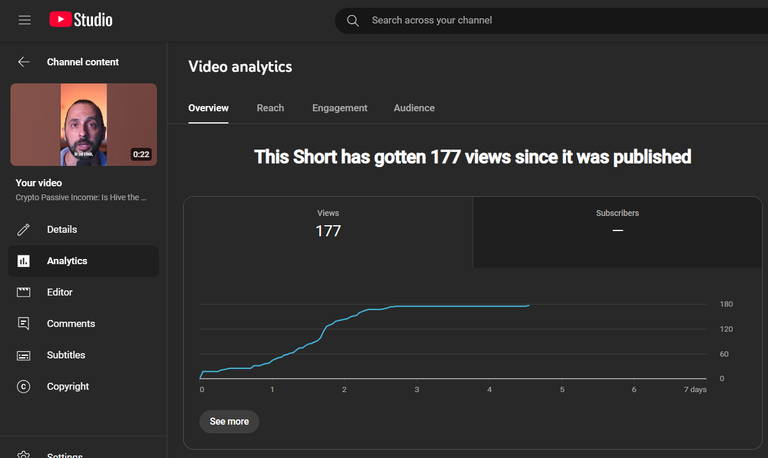Click the Video analytics heading
Viewport: 768px width, 458px height.
click(240, 67)
